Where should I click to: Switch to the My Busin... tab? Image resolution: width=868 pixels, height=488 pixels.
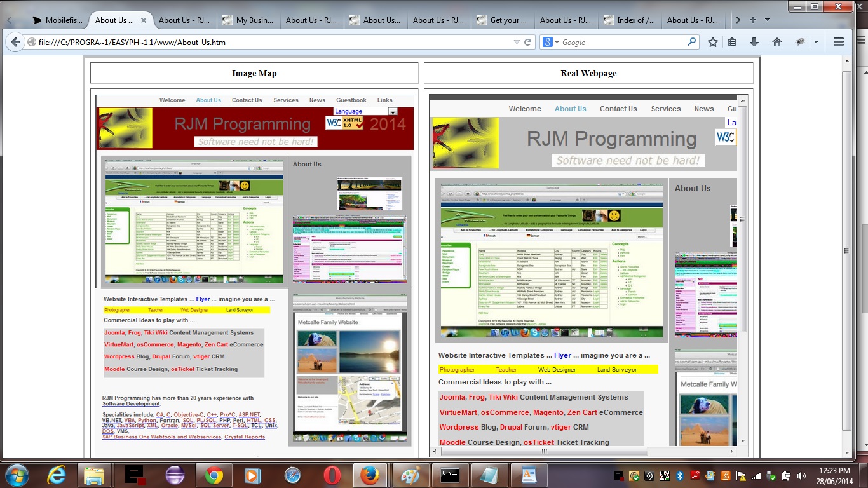pyautogui.click(x=248, y=20)
